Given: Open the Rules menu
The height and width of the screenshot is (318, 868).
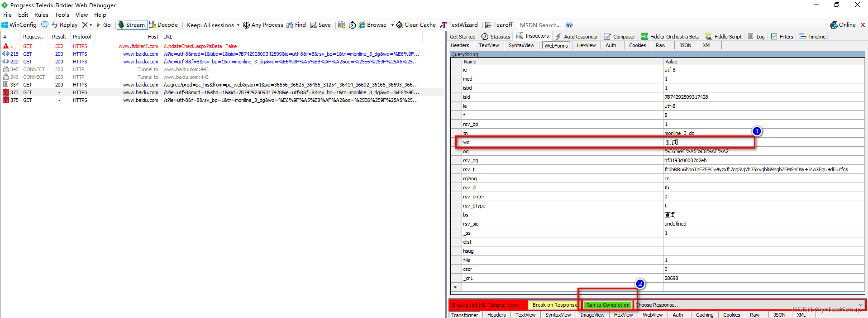Looking at the screenshot, I should (x=41, y=14).
